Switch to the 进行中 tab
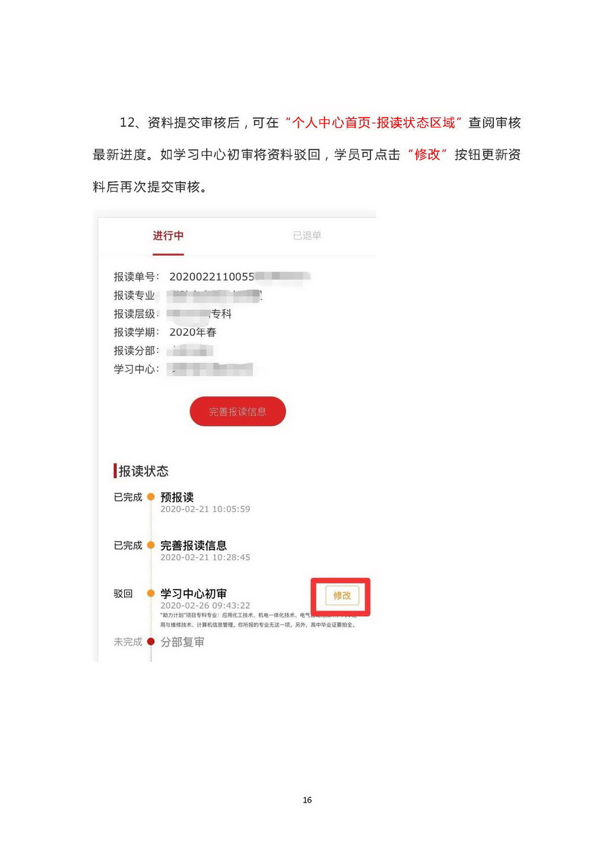The image size is (614, 868). click(168, 235)
